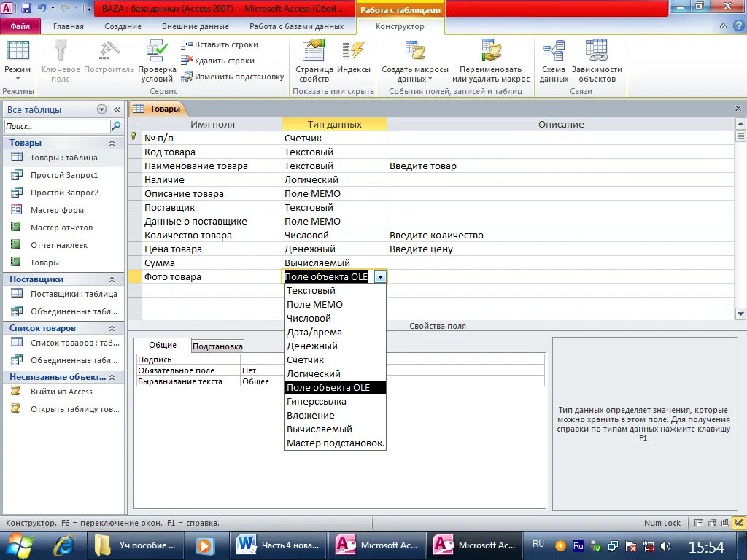The image size is (747, 560).
Task: Choose Дата/время from the type list
Action: pyautogui.click(x=335, y=332)
